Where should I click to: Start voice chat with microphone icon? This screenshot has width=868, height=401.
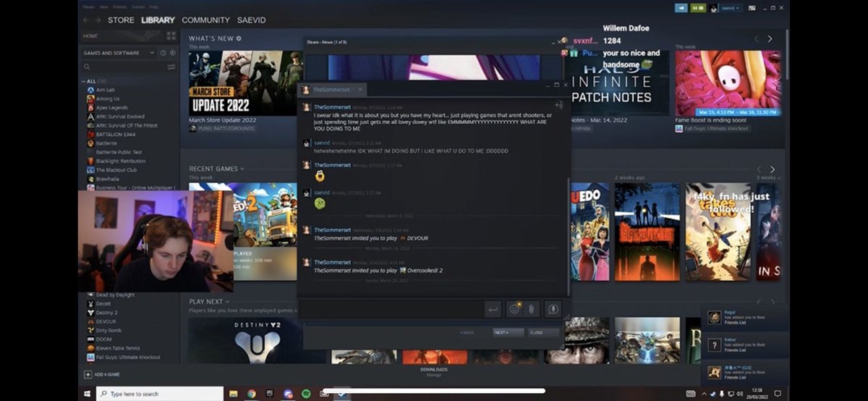coord(553,309)
